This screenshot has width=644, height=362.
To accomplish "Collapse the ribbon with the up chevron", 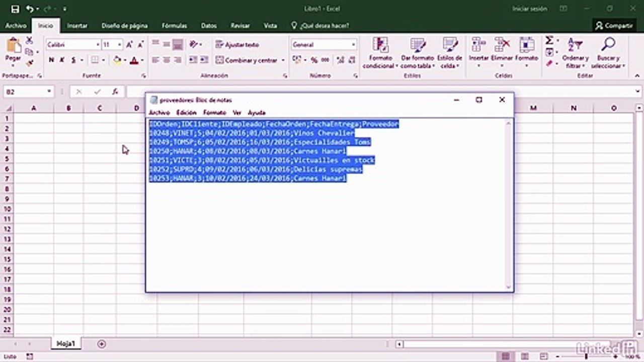I will point(637,76).
